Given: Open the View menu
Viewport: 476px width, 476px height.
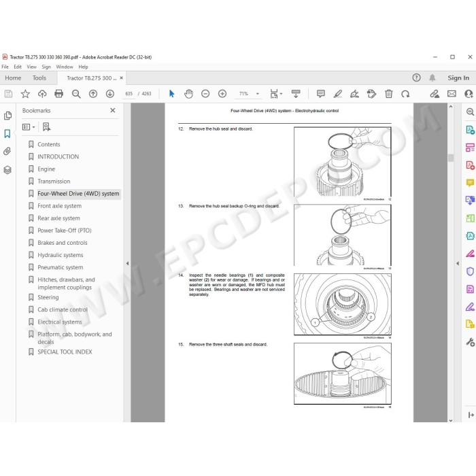Looking at the screenshot, I should pyautogui.click(x=31, y=67).
